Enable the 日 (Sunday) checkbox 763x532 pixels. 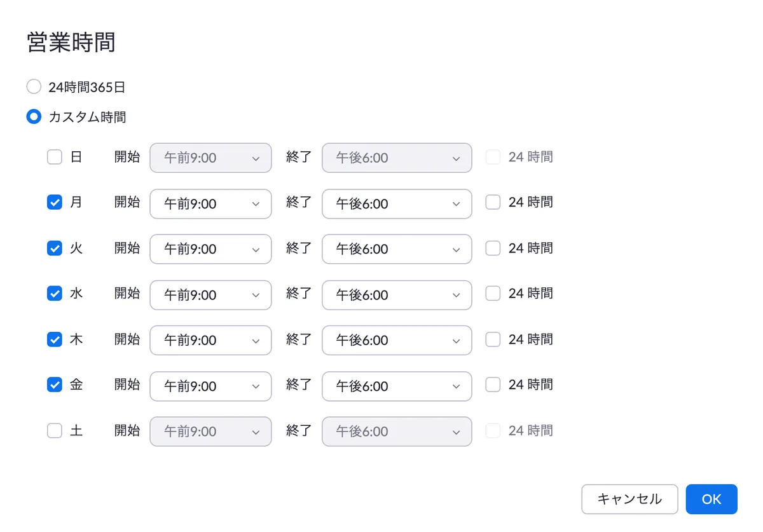point(55,157)
